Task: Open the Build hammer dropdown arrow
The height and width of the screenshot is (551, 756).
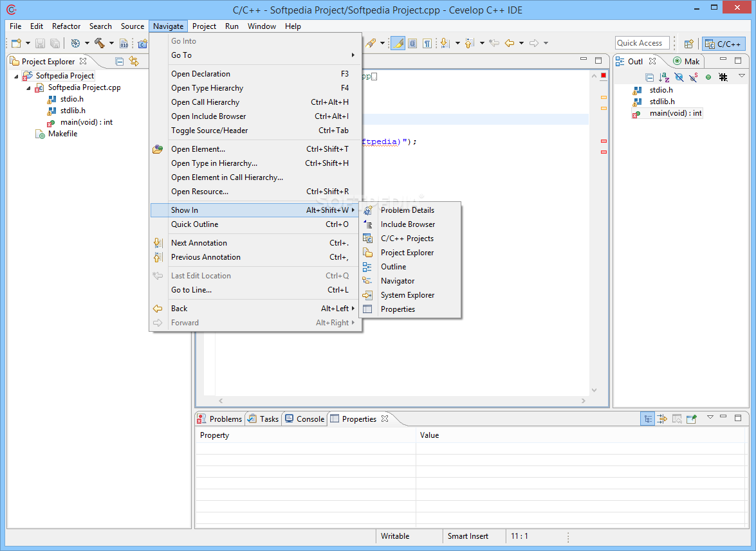Action: coord(111,43)
